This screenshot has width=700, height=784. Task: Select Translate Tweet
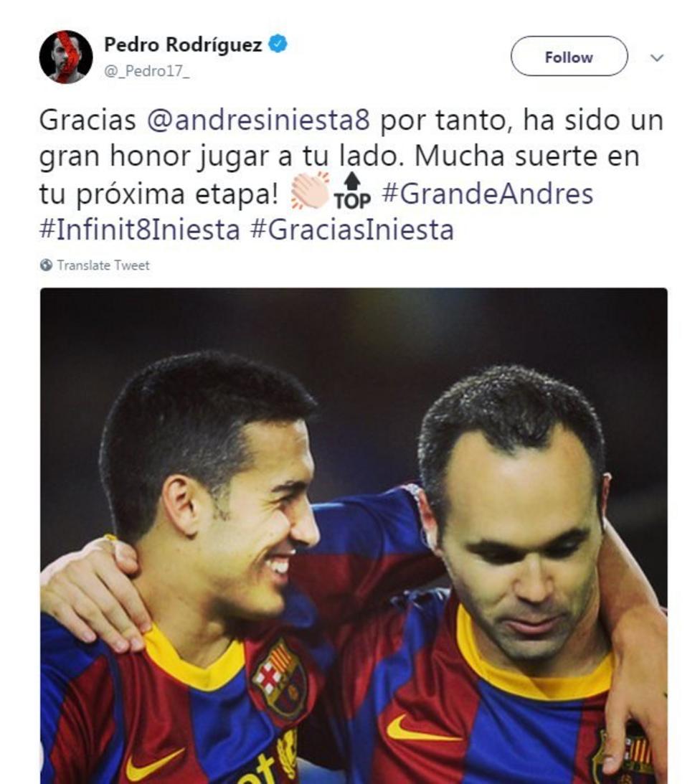click(103, 265)
